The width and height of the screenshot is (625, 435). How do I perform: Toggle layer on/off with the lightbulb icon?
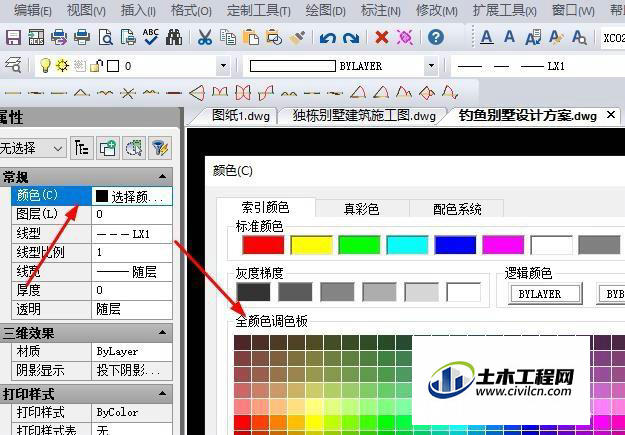click(45, 65)
